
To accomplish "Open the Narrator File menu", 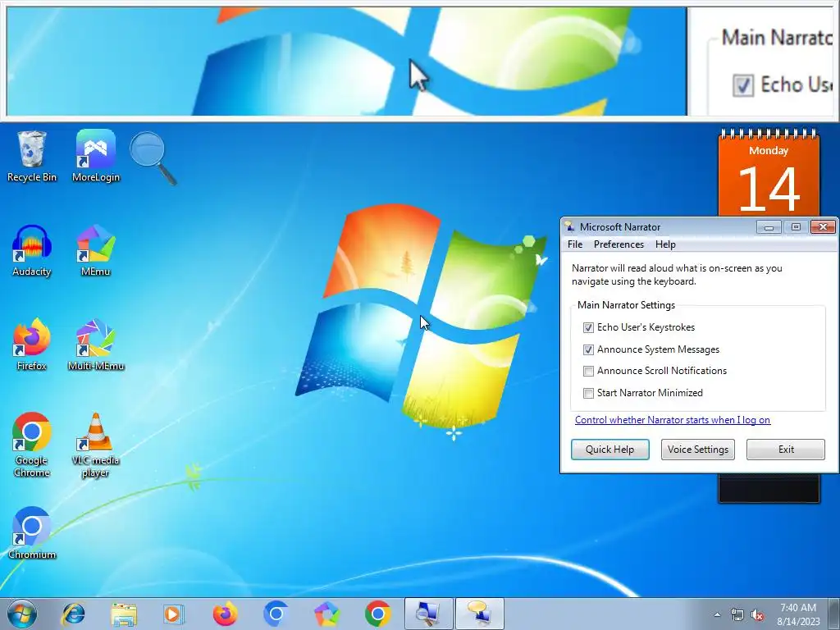I will 575,244.
